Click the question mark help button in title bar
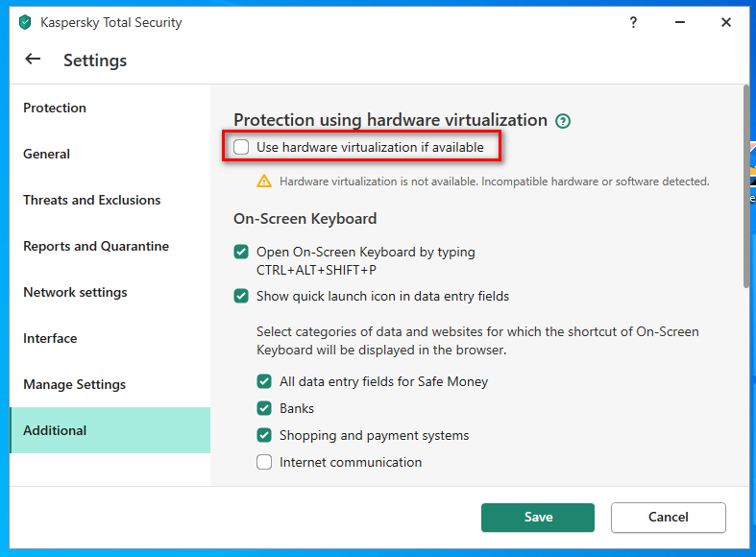Screen dimensions: 756x557 [x=633, y=22]
